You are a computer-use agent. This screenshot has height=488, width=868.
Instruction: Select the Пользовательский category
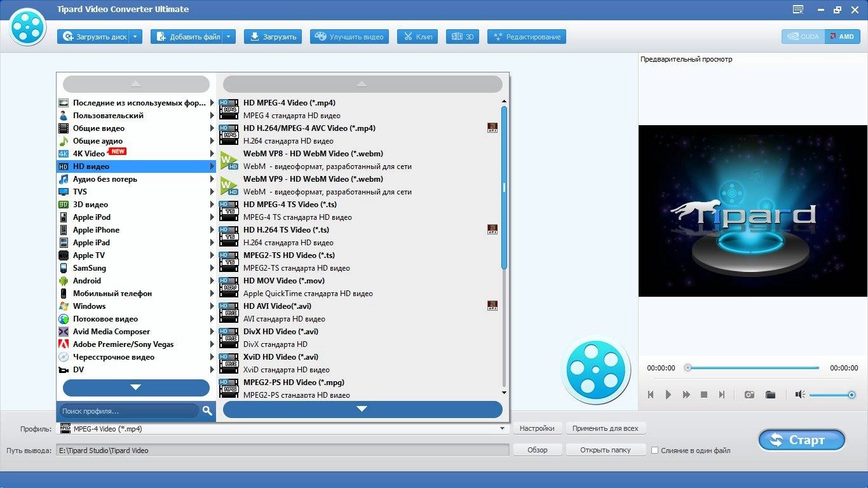[x=137, y=115]
